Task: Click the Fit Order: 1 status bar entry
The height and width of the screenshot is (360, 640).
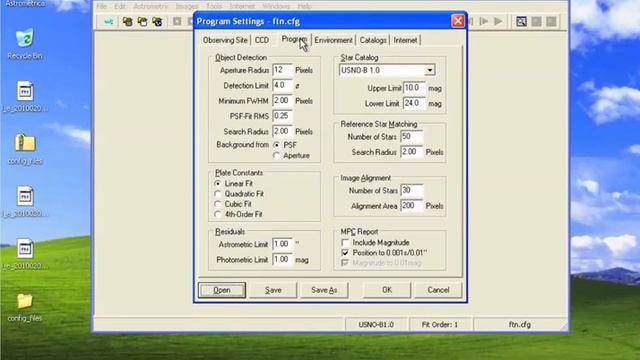Action: pyautogui.click(x=440, y=325)
